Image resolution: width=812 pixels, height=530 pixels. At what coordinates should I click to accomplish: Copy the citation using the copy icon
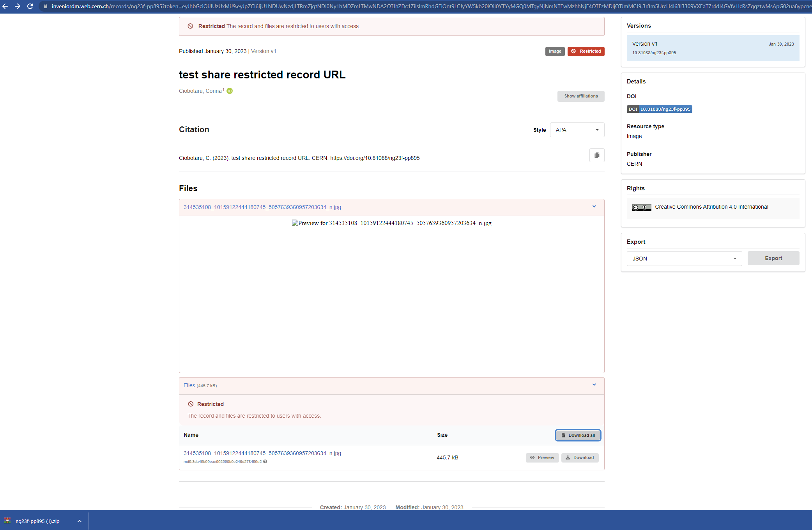(x=596, y=155)
